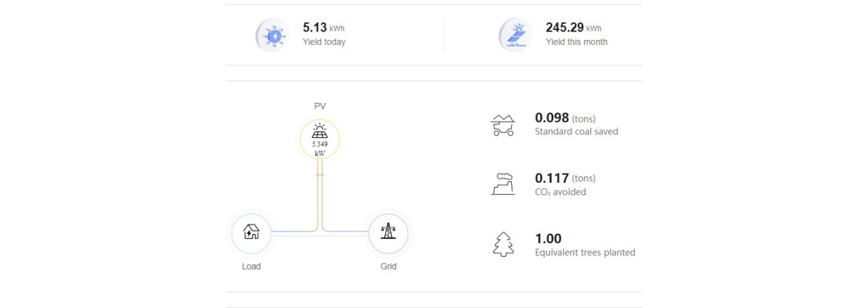This screenshot has height=308, width=868.
Task: Click the "PV" label above the diagram
Action: pyautogui.click(x=320, y=106)
